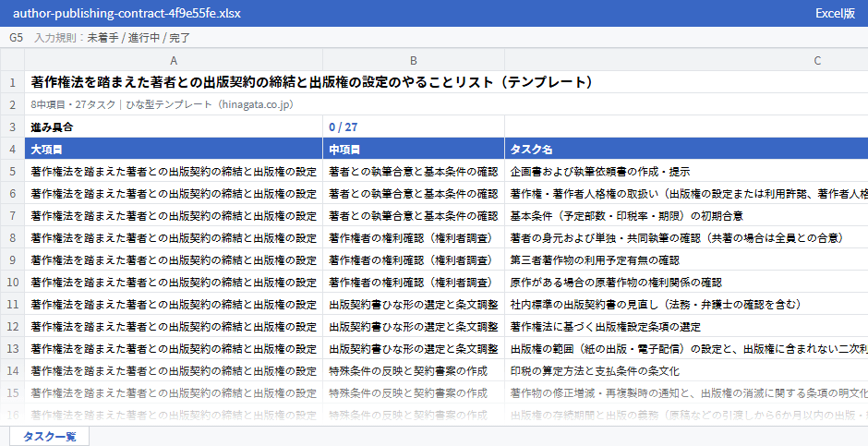Select column A cell in row 7
Viewport: 868px width, 446px height.
click(174, 216)
